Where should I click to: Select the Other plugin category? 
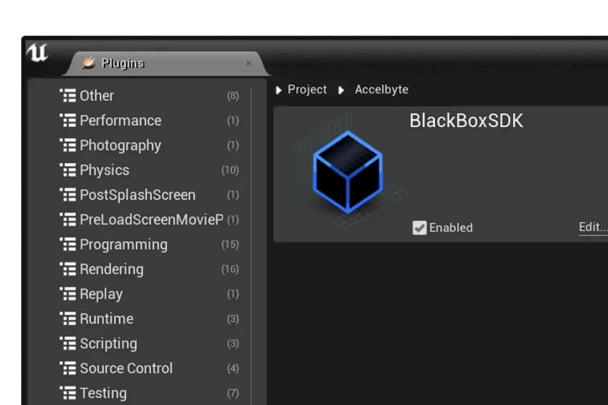tap(149, 95)
